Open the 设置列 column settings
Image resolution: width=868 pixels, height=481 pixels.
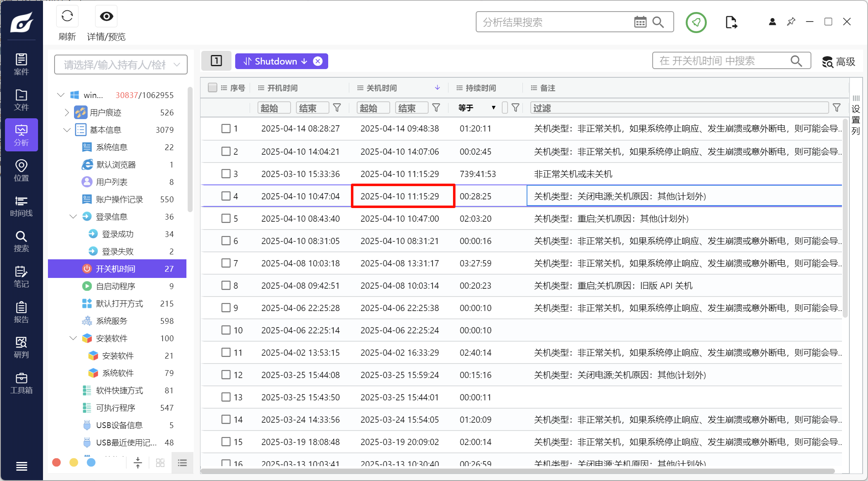tap(856, 115)
